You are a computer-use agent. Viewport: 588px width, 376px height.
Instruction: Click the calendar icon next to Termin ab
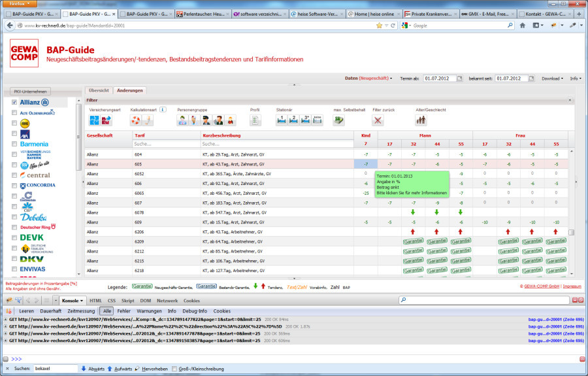click(x=459, y=78)
